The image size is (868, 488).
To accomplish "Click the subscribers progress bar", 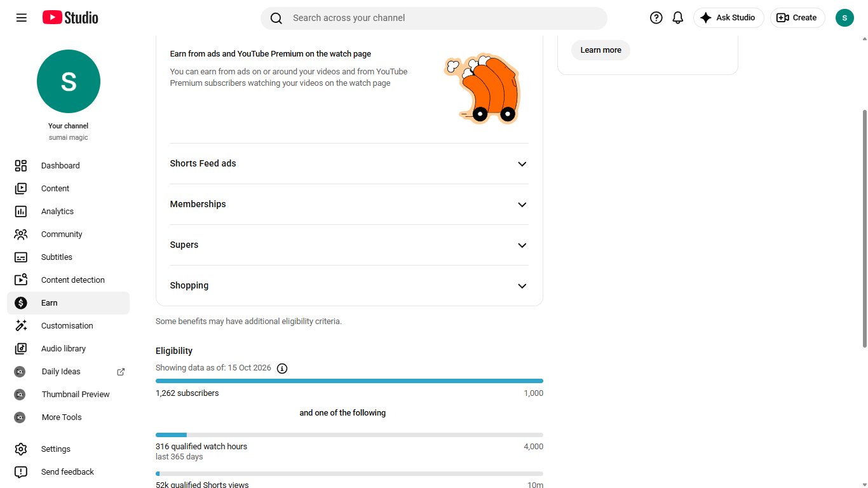I will [349, 381].
